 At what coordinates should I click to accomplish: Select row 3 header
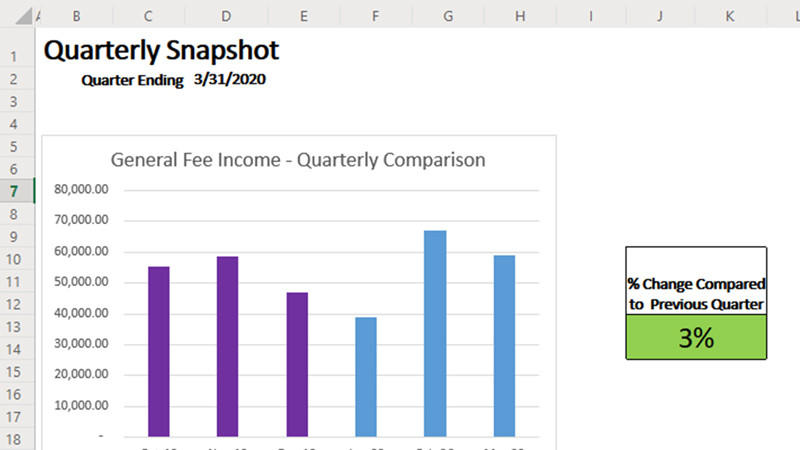14,102
